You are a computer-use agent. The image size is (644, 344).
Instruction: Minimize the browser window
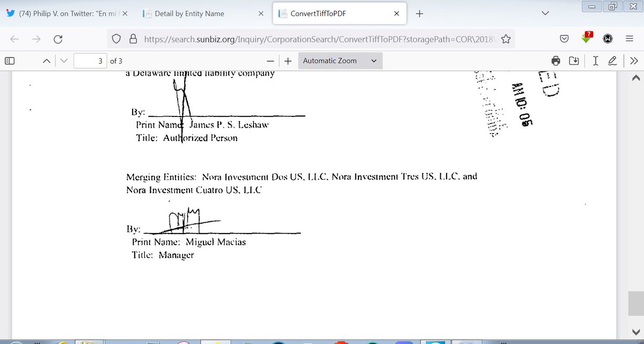[x=592, y=6]
